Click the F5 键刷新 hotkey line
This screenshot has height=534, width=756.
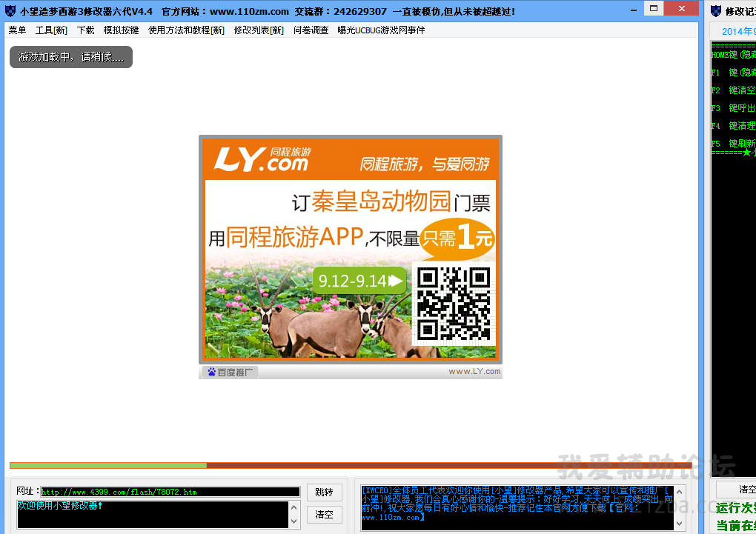click(x=733, y=144)
